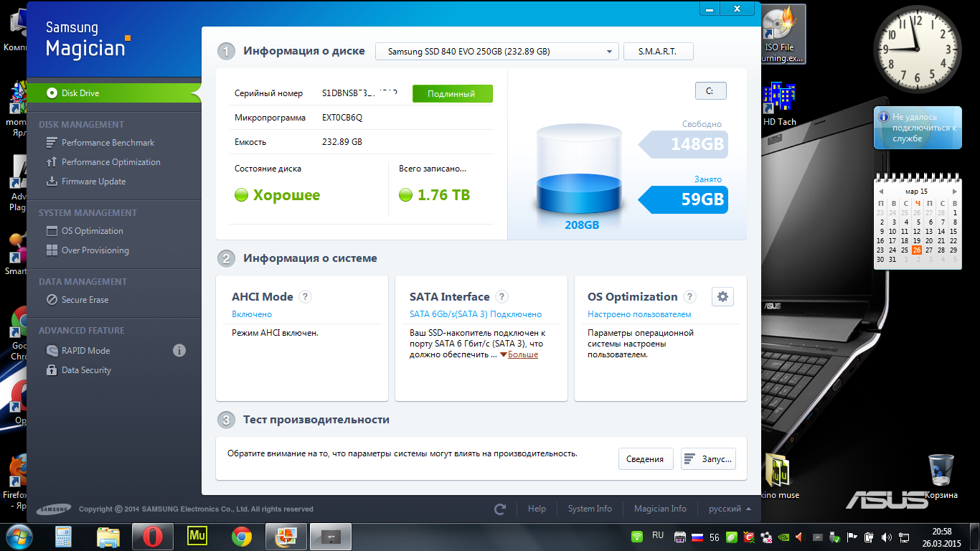
Task: Select the C: drive button
Action: [710, 91]
